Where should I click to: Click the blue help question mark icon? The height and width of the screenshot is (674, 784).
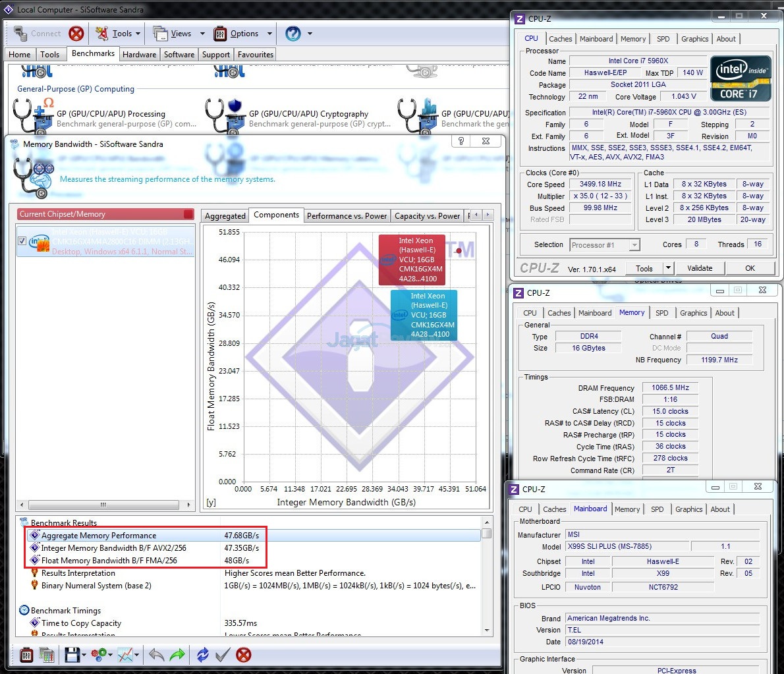click(x=293, y=34)
